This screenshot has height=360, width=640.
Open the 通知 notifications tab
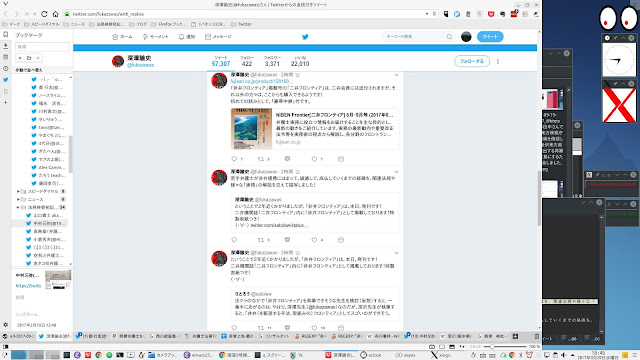tap(187, 37)
